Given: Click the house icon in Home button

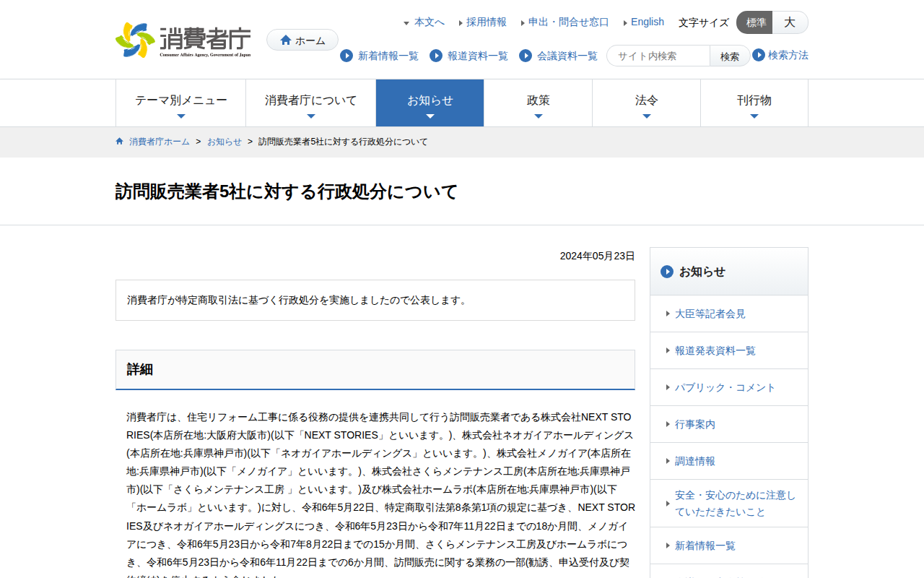Looking at the screenshot, I should (x=286, y=40).
